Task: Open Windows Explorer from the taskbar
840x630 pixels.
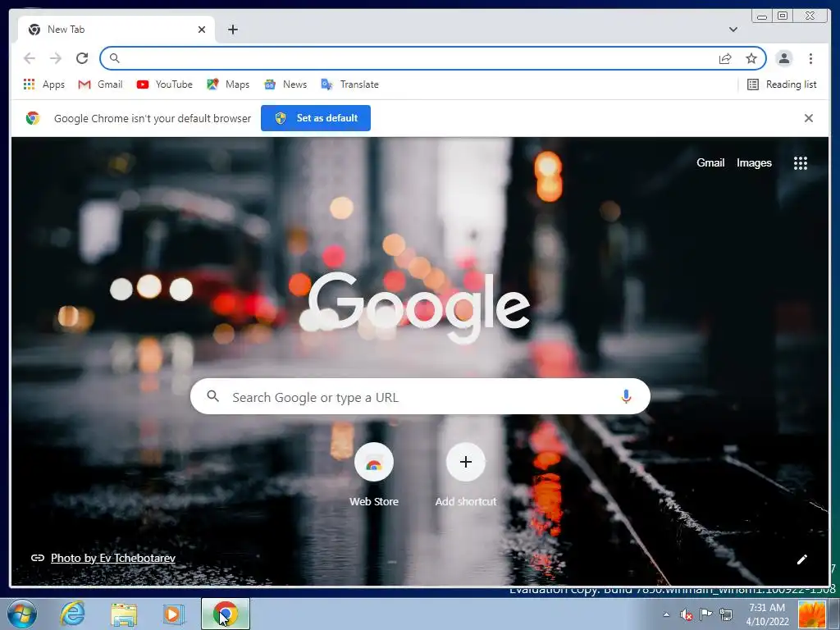Action: [x=124, y=614]
